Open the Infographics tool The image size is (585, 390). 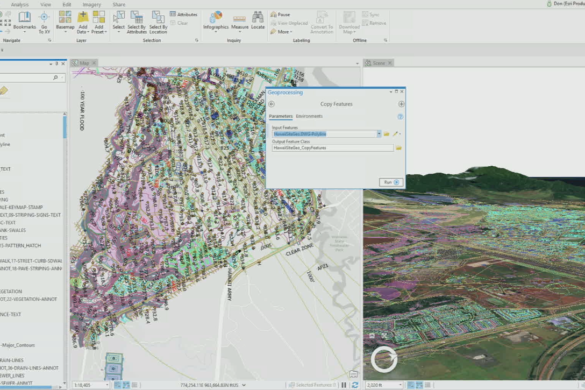(x=216, y=22)
